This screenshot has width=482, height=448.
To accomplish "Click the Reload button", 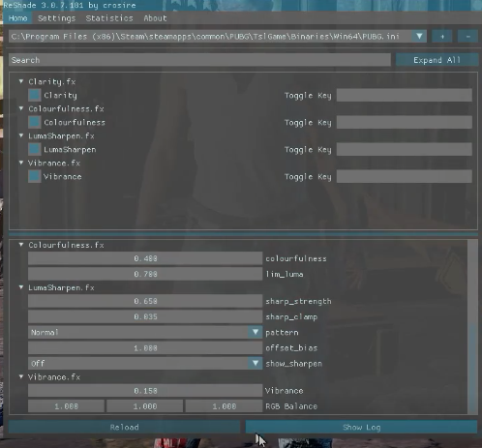I will [124, 427].
